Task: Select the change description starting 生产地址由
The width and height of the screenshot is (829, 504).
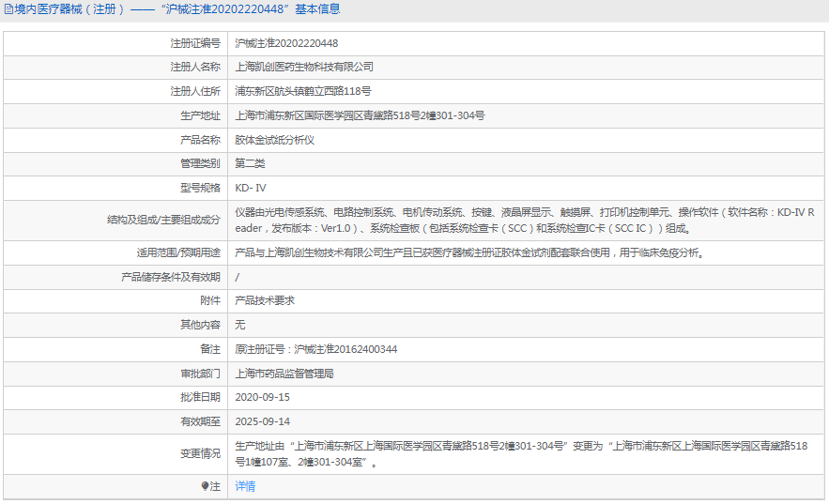Action: pyautogui.click(x=521, y=453)
